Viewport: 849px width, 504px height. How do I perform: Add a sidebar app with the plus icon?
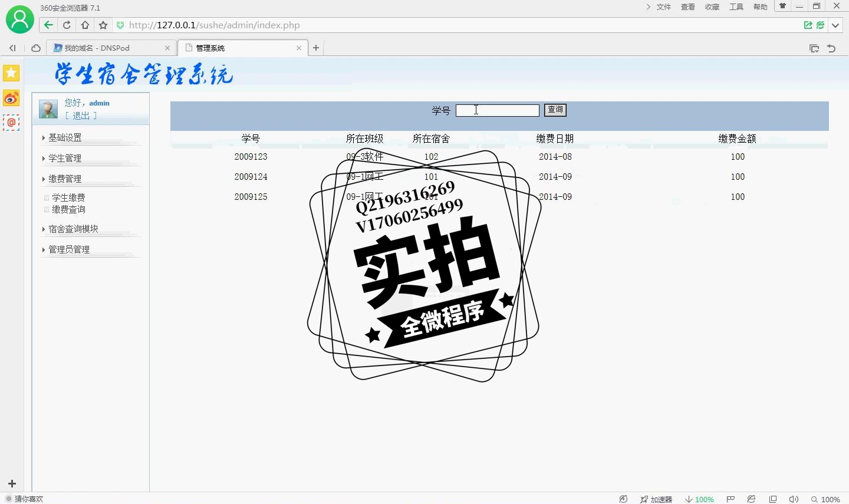point(12,484)
